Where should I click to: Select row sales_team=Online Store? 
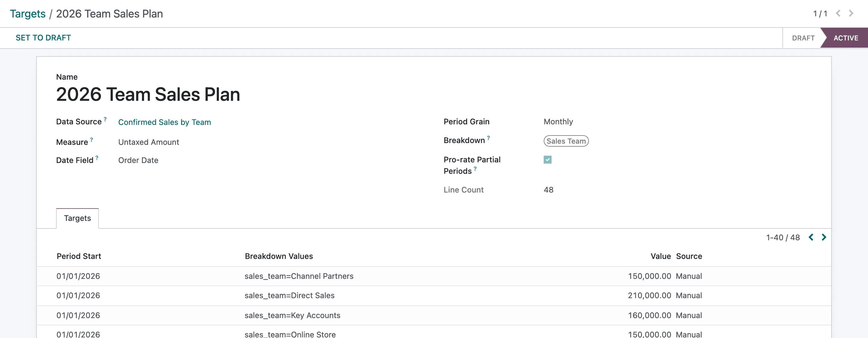[x=434, y=332]
